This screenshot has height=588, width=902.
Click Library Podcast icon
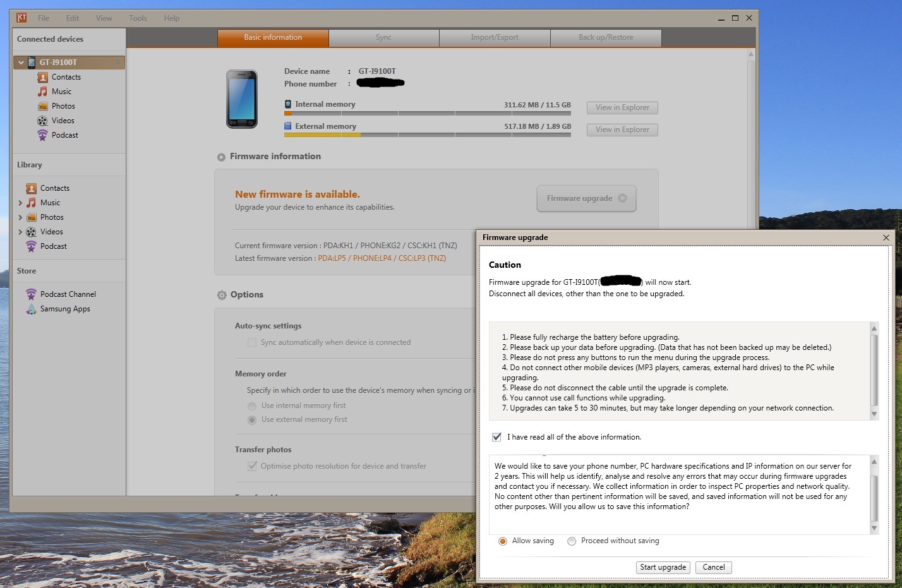click(31, 246)
